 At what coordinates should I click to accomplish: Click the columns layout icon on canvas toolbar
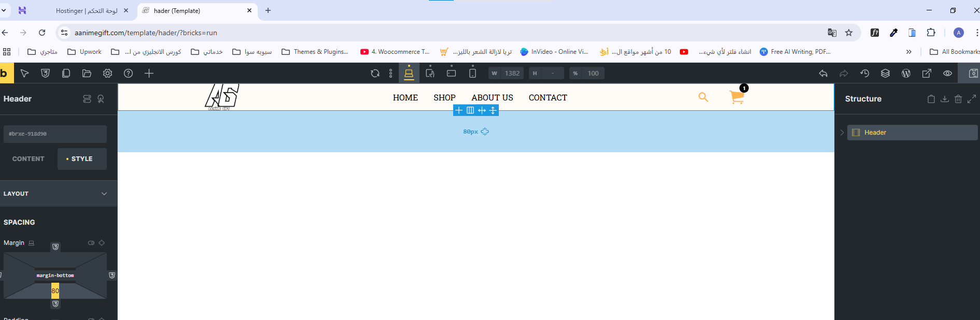point(470,110)
